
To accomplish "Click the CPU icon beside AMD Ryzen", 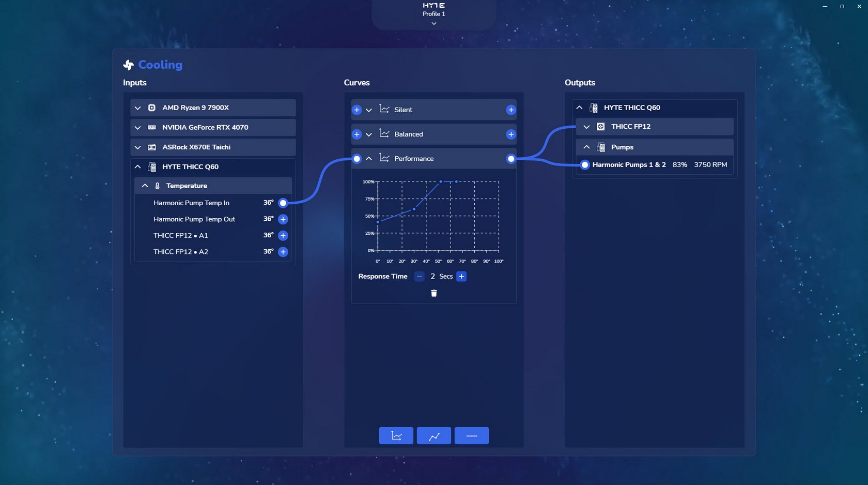I will (152, 108).
